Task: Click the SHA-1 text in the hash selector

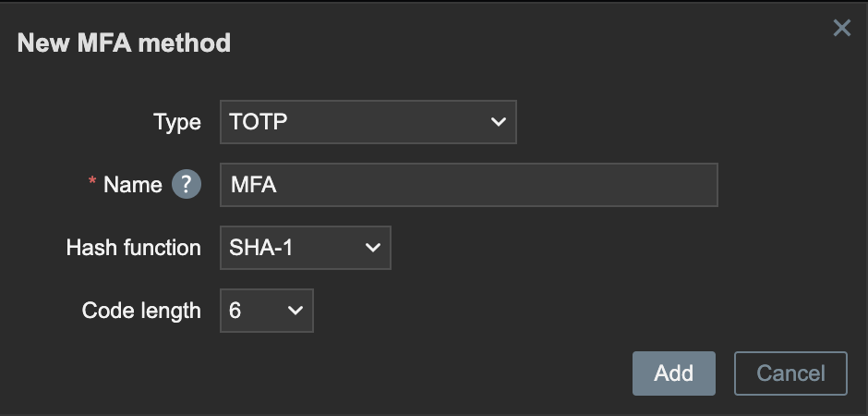Action: point(260,248)
